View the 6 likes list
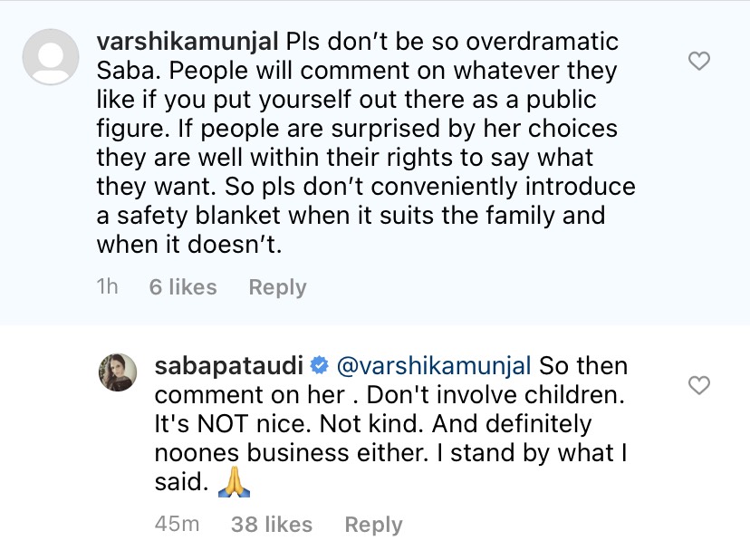The height and width of the screenshot is (560, 750). click(183, 287)
